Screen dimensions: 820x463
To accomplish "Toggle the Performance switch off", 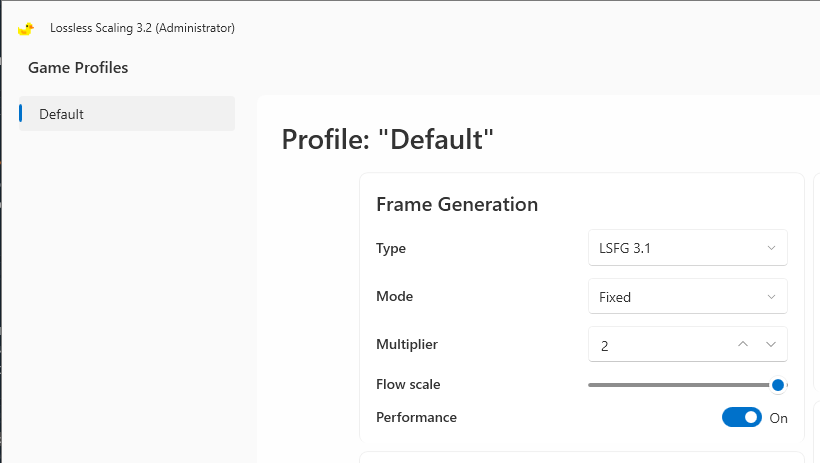I will click(742, 417).
